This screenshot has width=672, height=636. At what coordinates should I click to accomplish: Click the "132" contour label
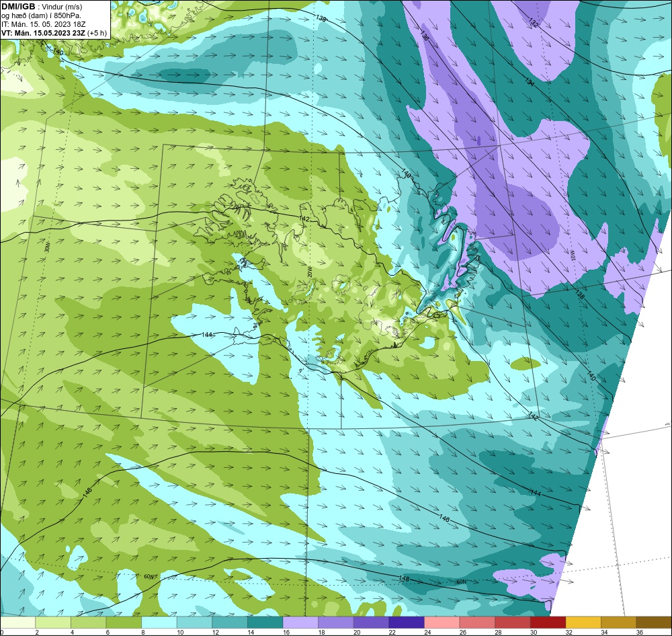pyautogui.click(x=534, y=23)
